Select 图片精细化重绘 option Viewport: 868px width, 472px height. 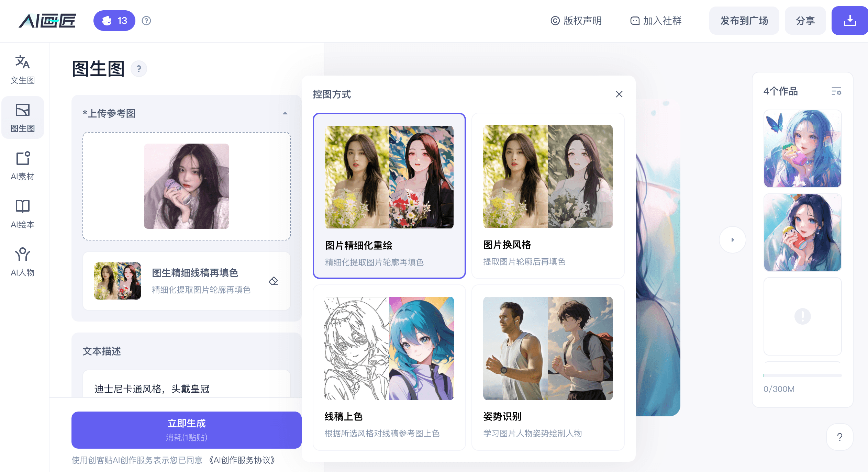(x=389, y=195)
